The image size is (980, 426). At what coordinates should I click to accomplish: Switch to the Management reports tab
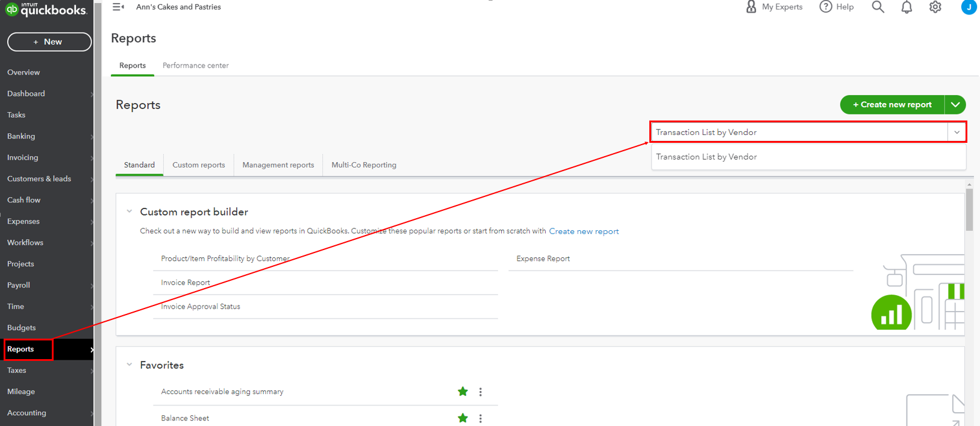[278, 164]
